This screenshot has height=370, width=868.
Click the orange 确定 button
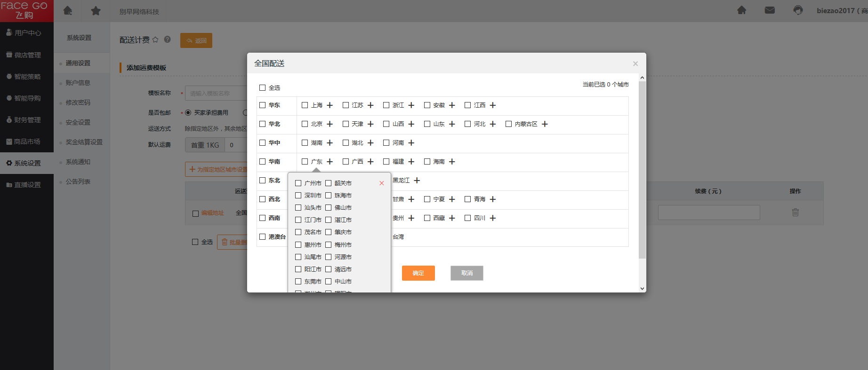pos(418,273)
